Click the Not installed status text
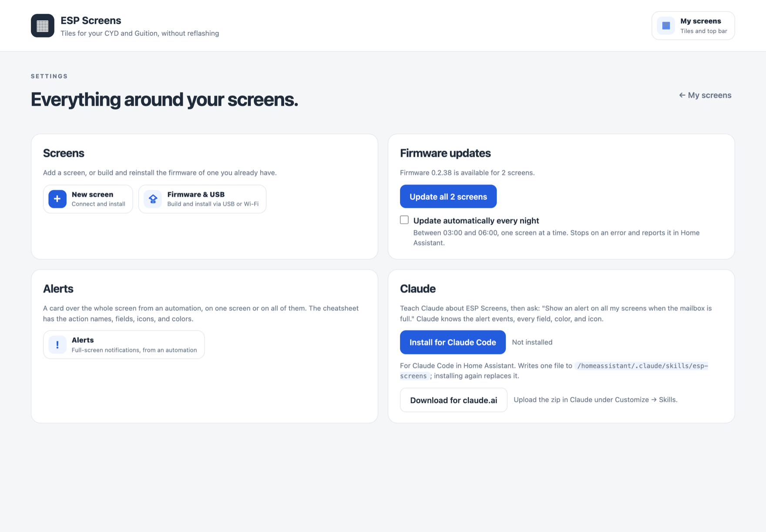Image resolution: width=766 pixels, height=532 pixels. [532, 342]
